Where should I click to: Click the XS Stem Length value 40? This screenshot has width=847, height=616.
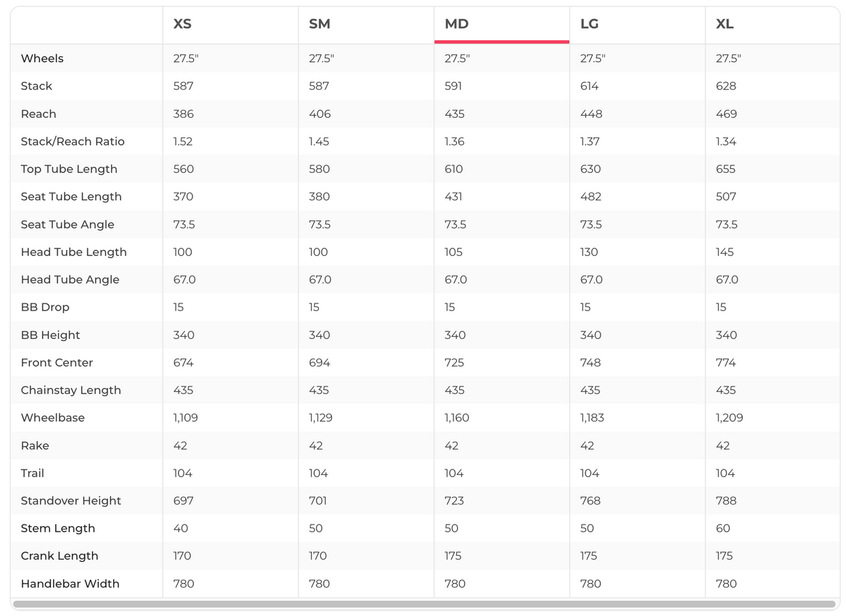click(181, 528)
